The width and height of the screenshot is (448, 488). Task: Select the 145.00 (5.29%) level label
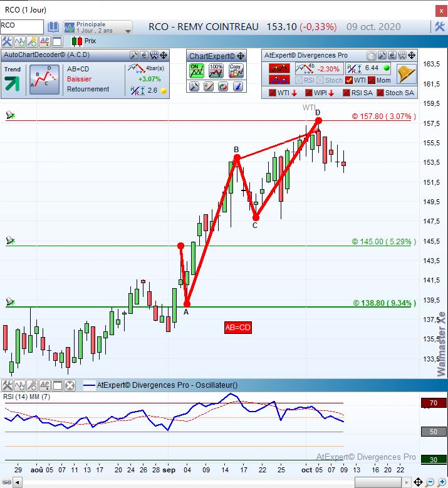[x=384, y=242]
